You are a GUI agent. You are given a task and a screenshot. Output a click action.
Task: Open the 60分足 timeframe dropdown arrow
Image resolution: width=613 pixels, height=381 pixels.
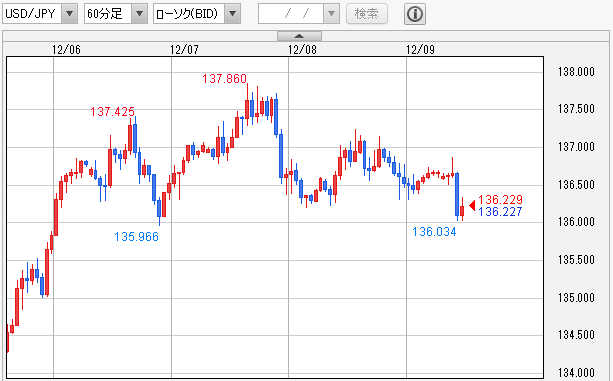[x=139, y=14]
